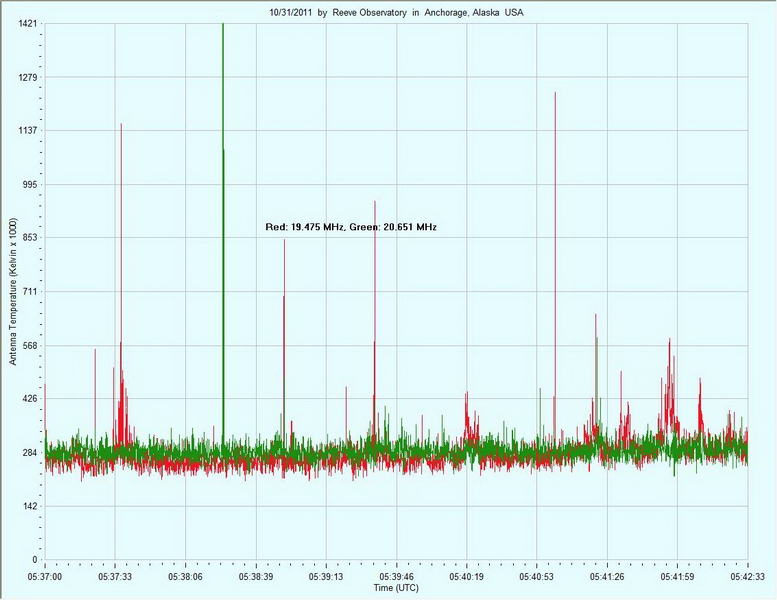Screen dimensions: 777x600
Task: Click the 853 y-axis value
Action: click(30, 238)
